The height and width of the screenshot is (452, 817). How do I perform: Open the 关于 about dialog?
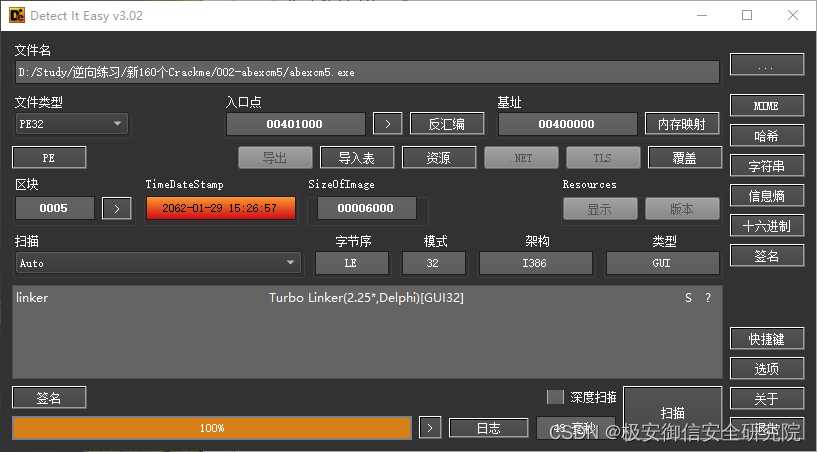click(x=766, y=399)
